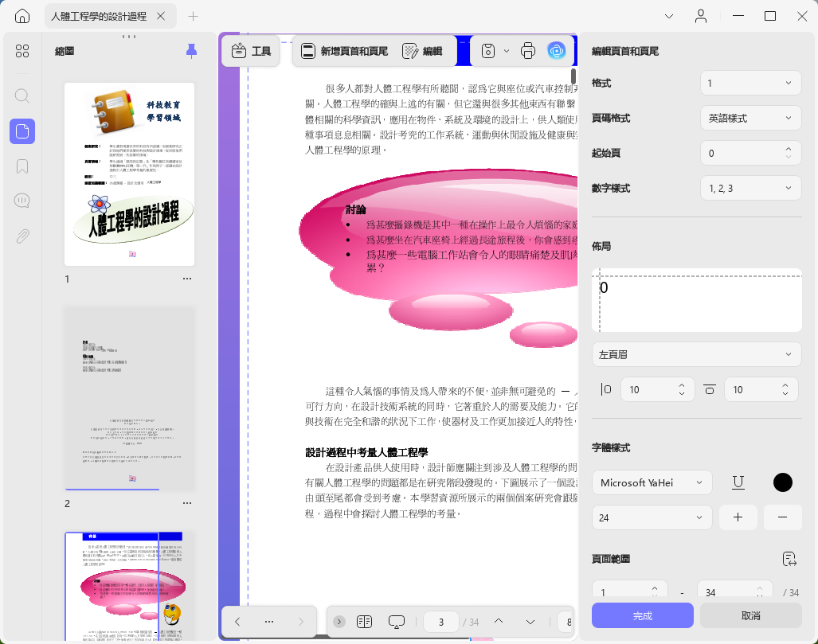Open the user account icon

[x=701, y=16]
